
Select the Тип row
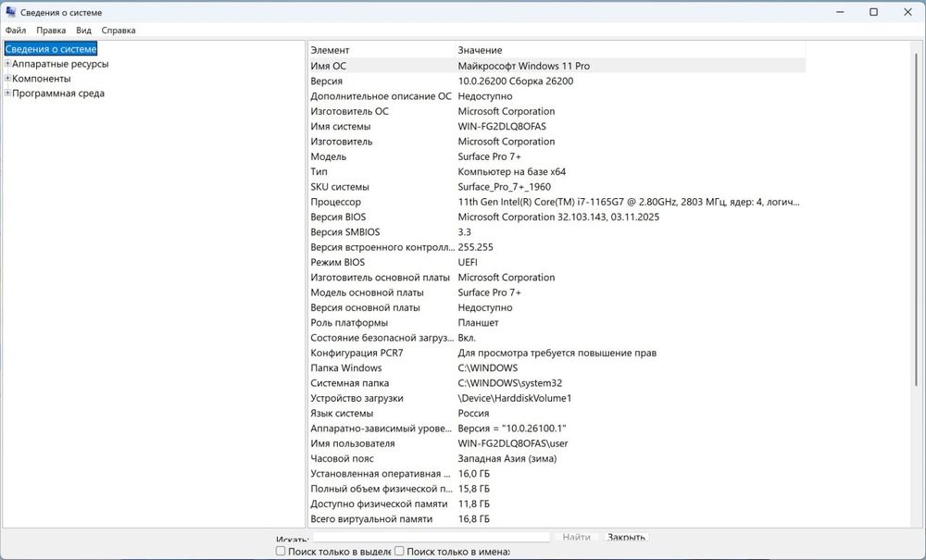tap(557, 172)
